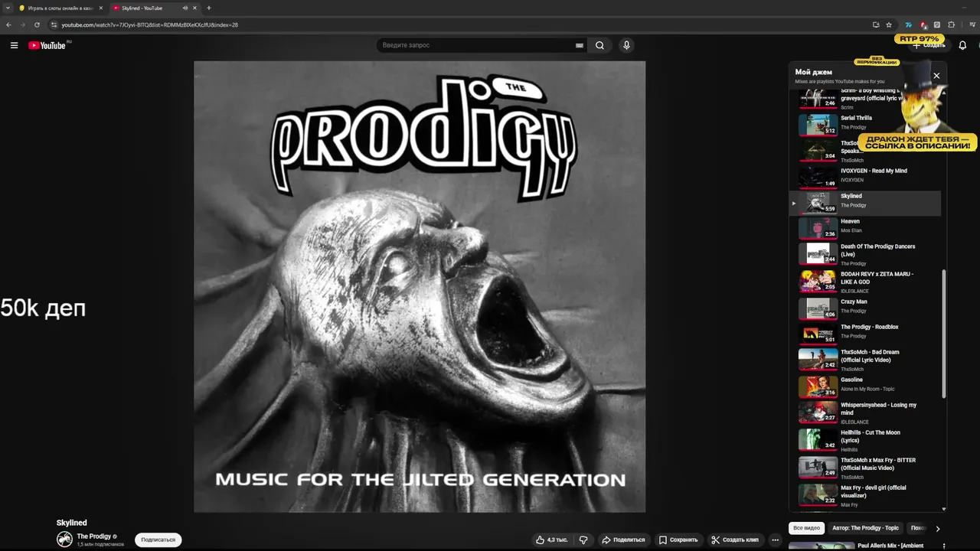This screenshot has width=980, height=551.
Task: Like the Skylined video
Action: tap(551, 540)
